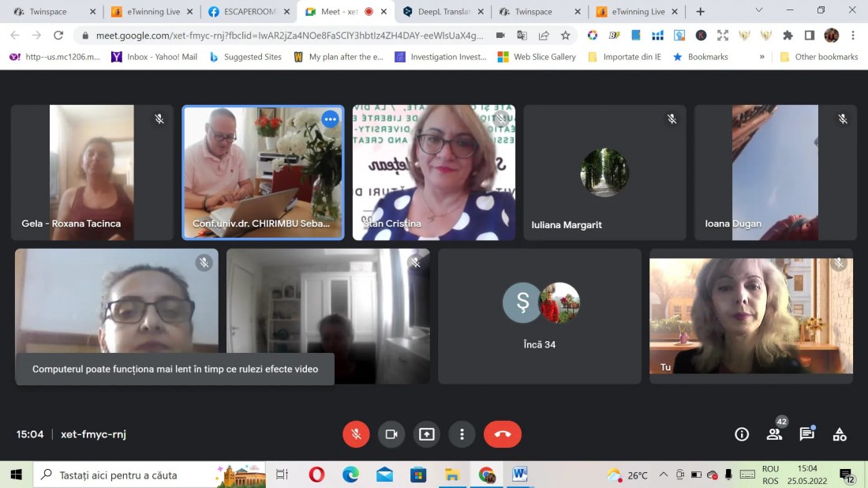
Task: Show the participants list showing 42 people
Action: click(x=774, y=434)
